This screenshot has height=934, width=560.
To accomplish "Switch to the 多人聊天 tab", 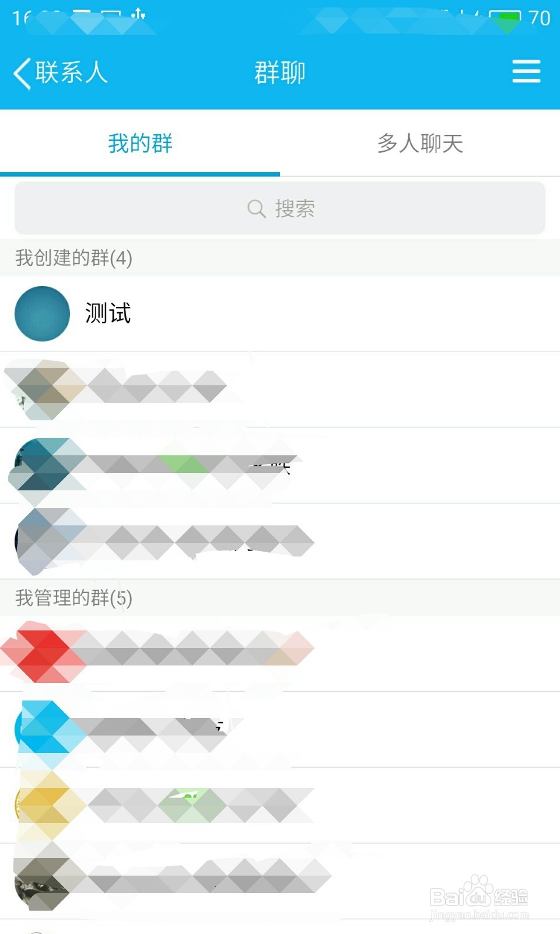I will coord(420,144).
